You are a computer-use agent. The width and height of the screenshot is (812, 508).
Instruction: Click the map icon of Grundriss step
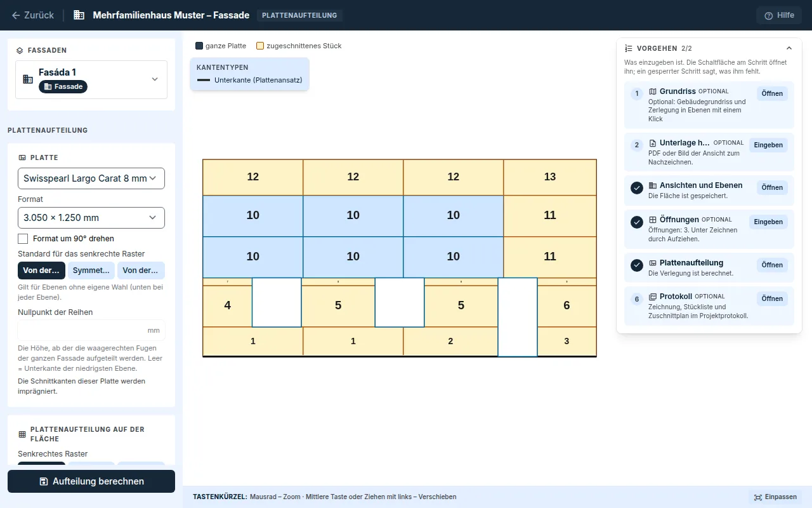click(x=653, y=91)
